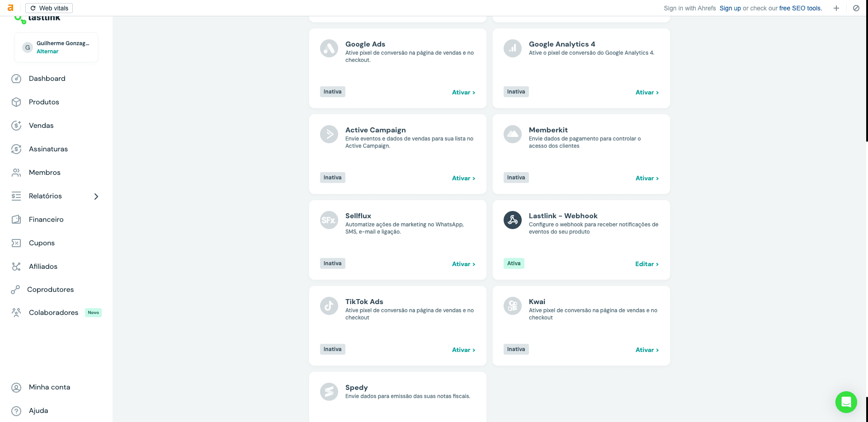Click the Financeiro wallet icon
Image resolution: width=868 pixels, height=422 pixels.
point(16,220)
